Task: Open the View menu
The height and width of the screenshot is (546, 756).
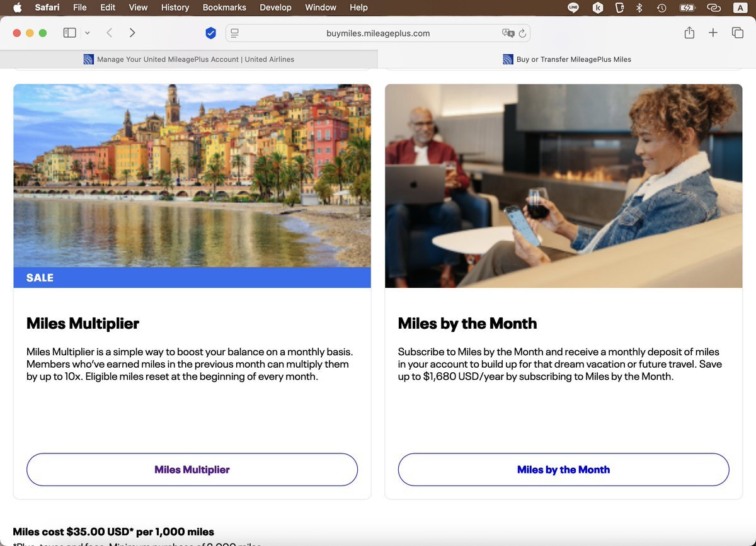Action: point(138,8)
